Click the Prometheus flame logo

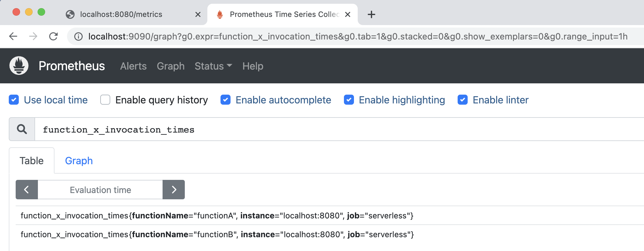(x=19, y=66)
